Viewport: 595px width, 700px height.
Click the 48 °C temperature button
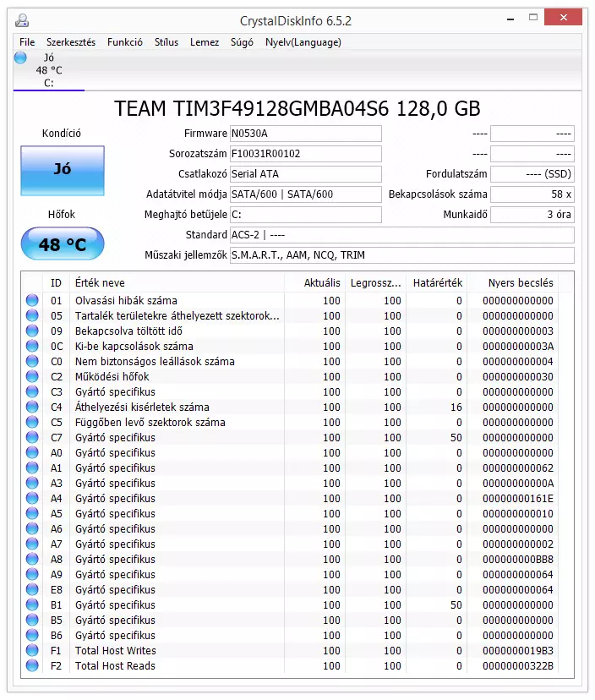pyautogui.click(x=63, y=244)
